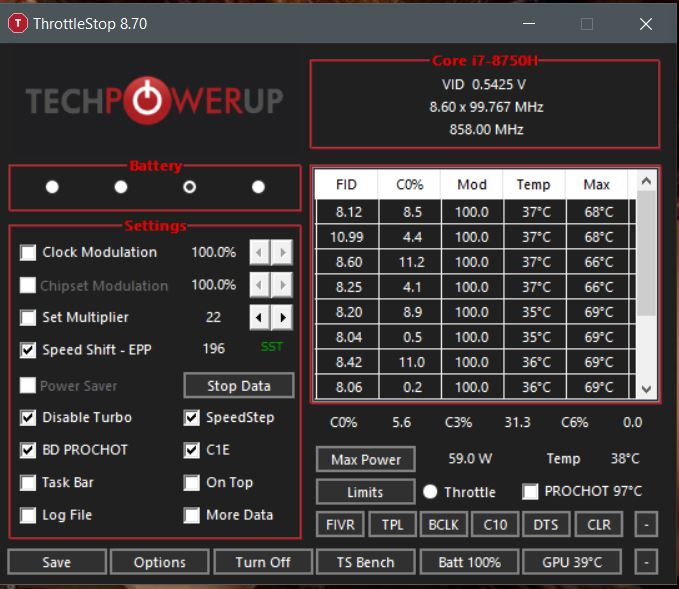Raise Set Multiplier value with right arrow
Image resolution: width=679 pixels, height=589 pixels.
click(x=282, y=317)
